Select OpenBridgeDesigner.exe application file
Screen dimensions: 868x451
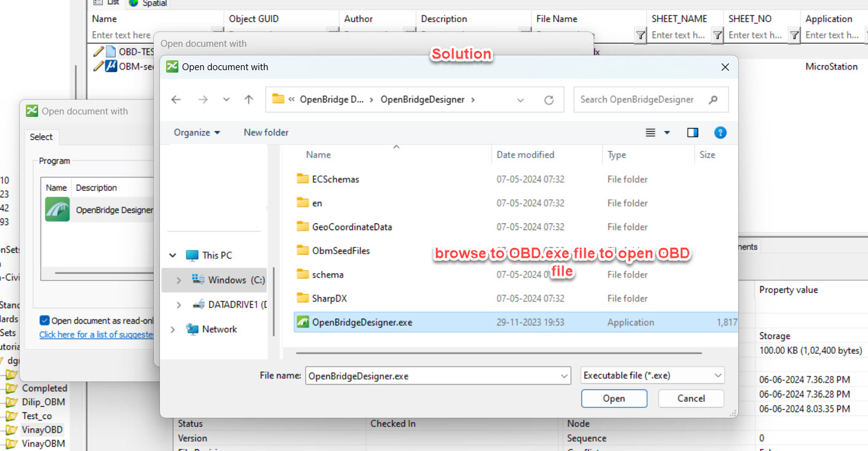tap(516, 322)
